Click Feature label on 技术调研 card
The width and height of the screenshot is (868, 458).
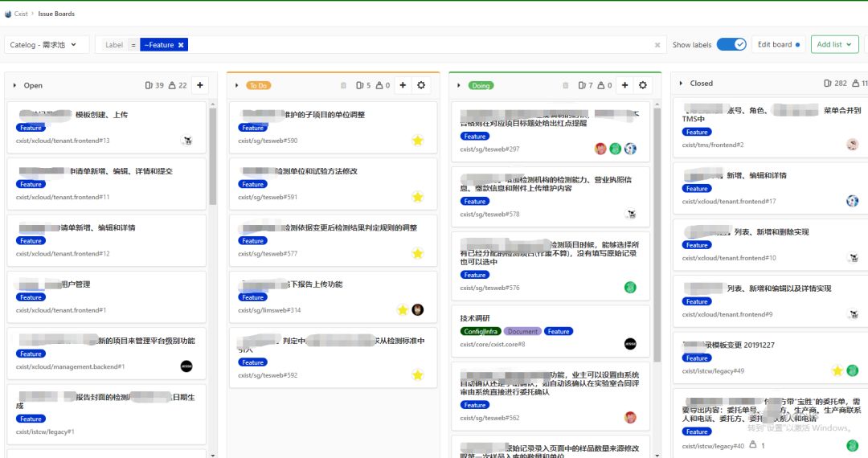[559, 331]
